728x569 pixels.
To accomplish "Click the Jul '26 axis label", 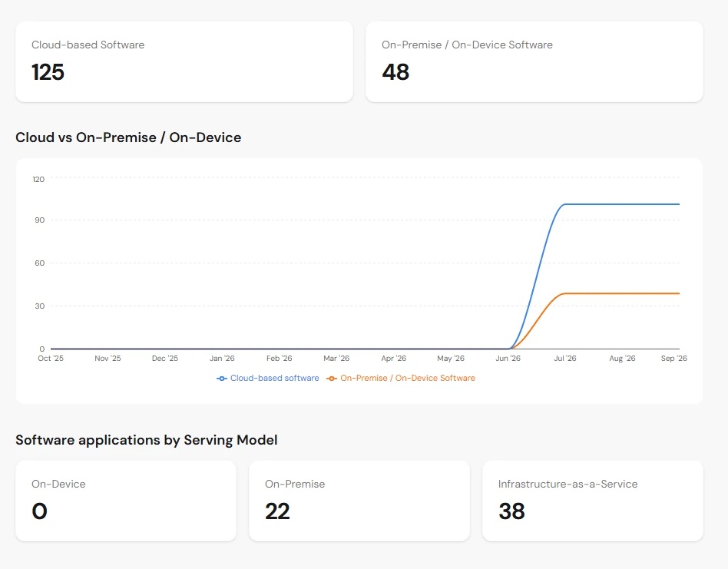I will [x=565, y=359].
